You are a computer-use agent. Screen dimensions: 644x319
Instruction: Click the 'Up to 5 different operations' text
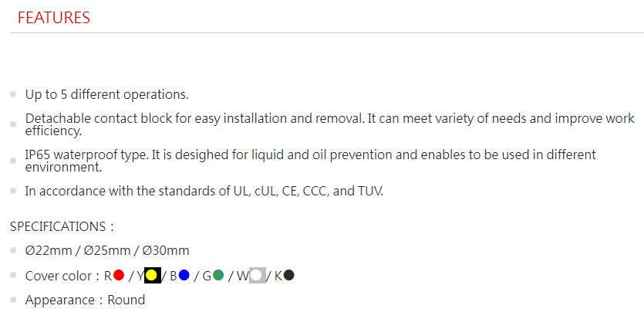(x=106, y=94)
